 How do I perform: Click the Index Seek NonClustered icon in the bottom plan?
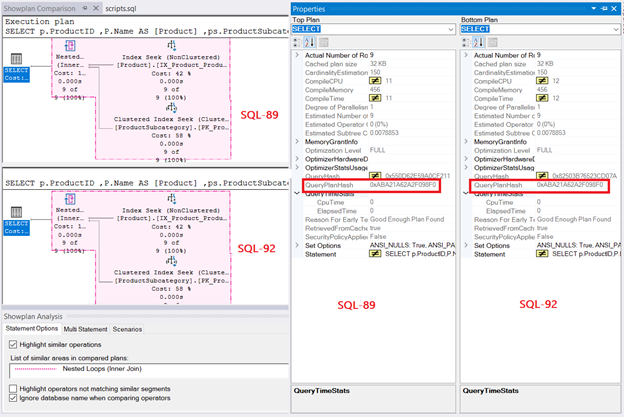tap(171, 199)
